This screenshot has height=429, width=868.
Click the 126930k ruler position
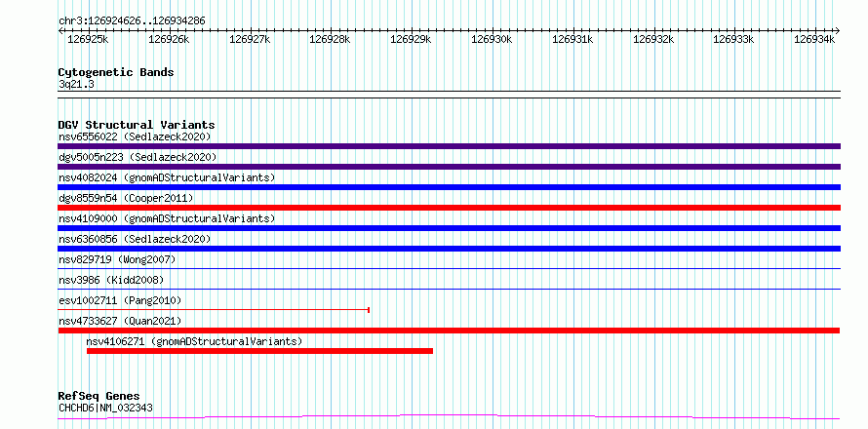pos(493,39)
